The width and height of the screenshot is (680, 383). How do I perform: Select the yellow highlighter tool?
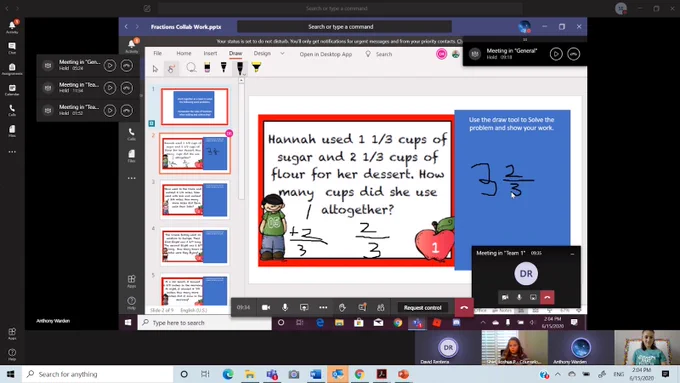pos(256,67)
